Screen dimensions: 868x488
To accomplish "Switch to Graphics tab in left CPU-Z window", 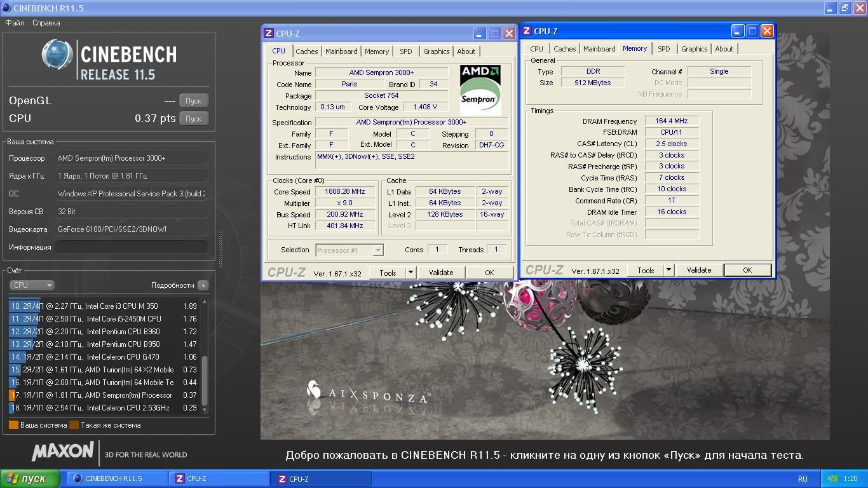I will (437, 51).
